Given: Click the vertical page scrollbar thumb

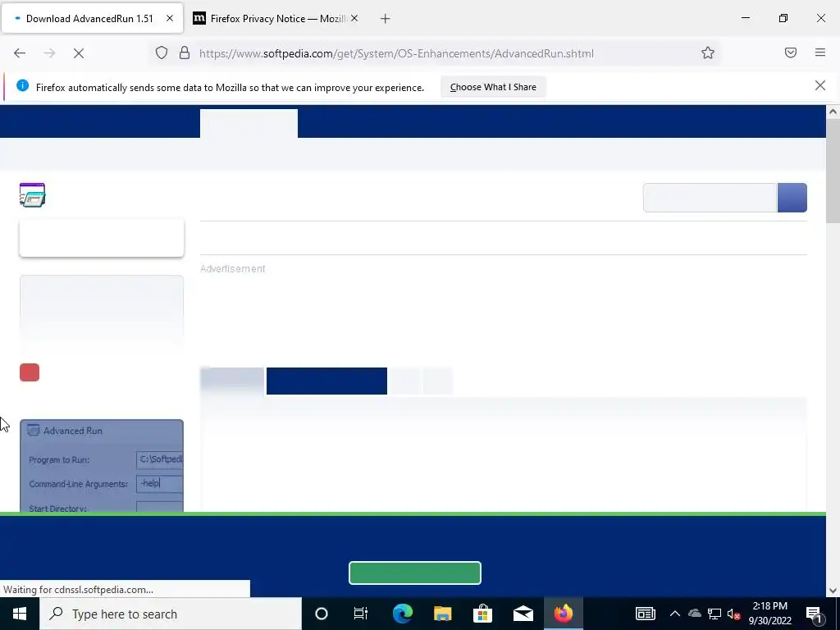Looking at the screenshot, I should 833,171.
